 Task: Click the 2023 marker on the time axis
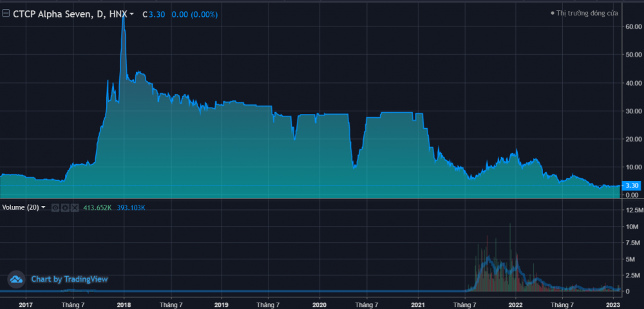614,304
